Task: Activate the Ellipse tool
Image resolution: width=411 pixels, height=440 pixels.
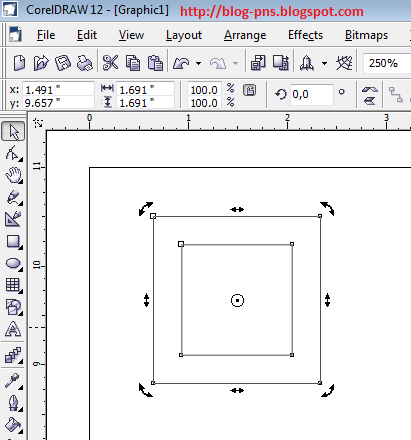Action: tap(13, 263)
